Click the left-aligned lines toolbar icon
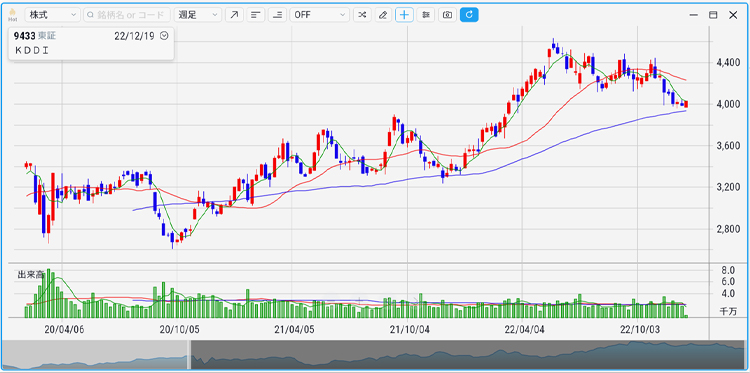750x373 pixels. pos(256,15)
